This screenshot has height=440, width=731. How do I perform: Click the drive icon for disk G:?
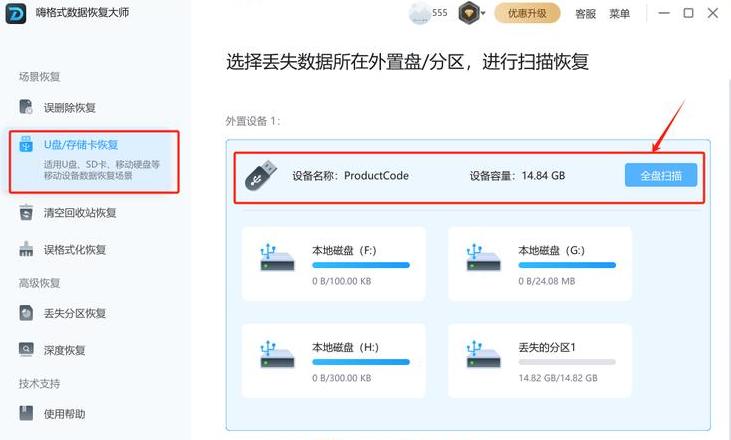(483, 257)
